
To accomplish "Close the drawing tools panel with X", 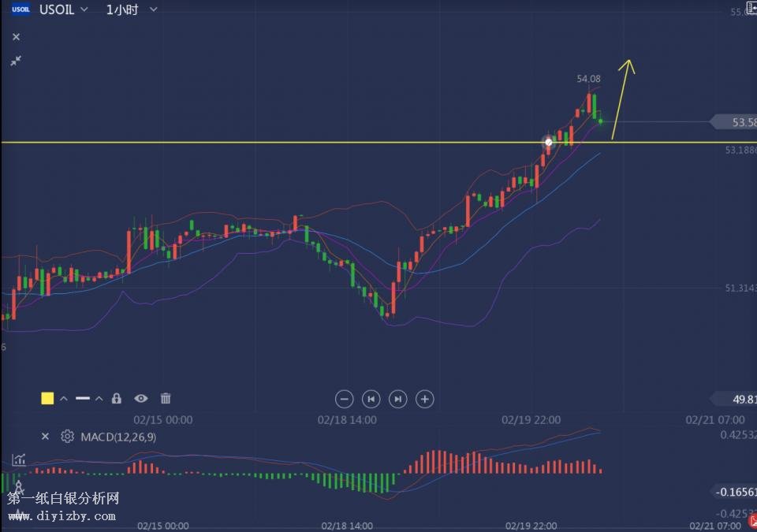I will (16, 37).
